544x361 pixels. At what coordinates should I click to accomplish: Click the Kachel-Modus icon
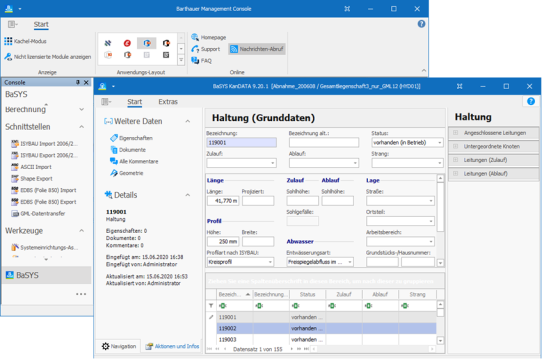click(x=8, y=41)
